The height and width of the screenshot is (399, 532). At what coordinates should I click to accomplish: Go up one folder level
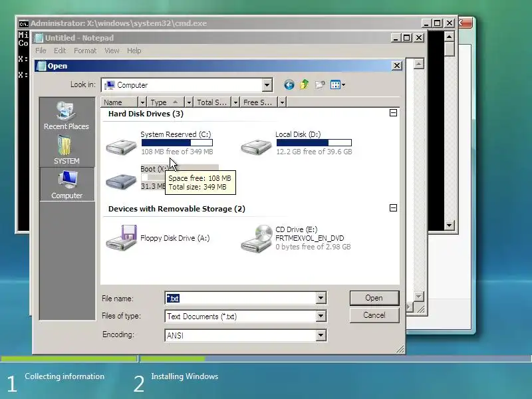(x=305, y=84)
